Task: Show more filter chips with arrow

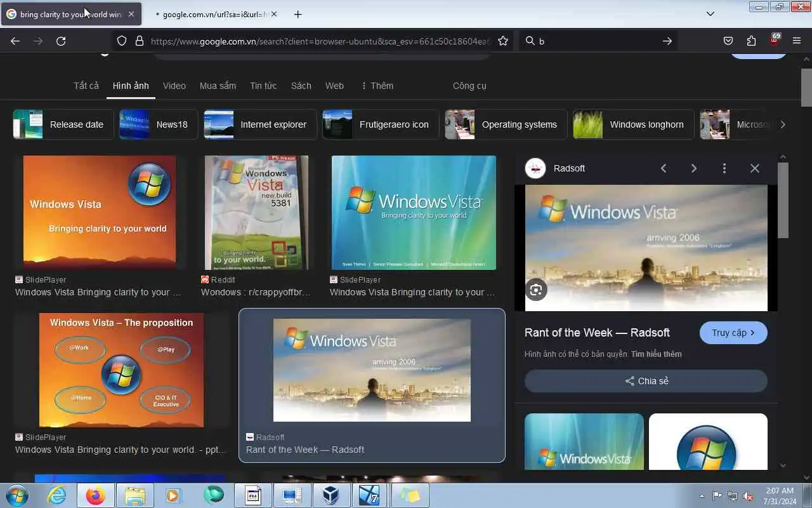Action: pos(783,124)
